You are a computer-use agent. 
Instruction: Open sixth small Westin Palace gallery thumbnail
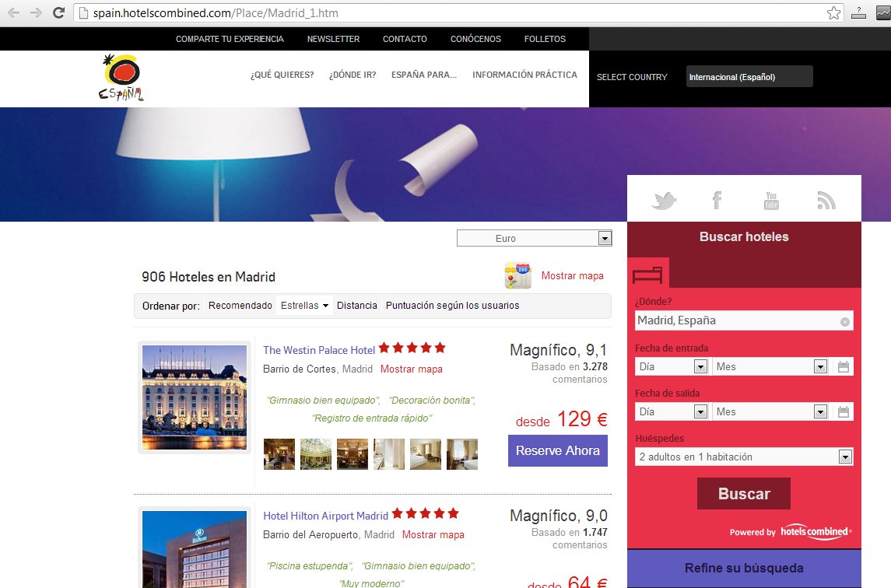tap(462, 454)
